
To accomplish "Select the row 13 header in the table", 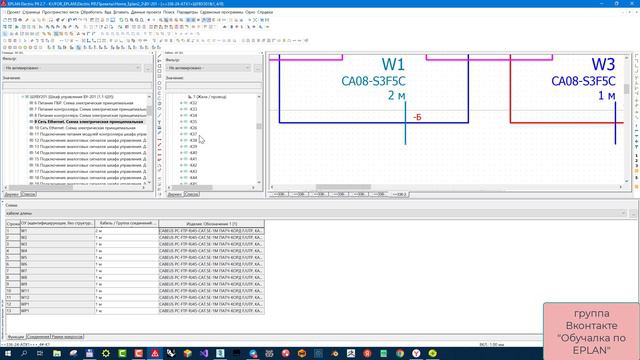I will 13,311.
